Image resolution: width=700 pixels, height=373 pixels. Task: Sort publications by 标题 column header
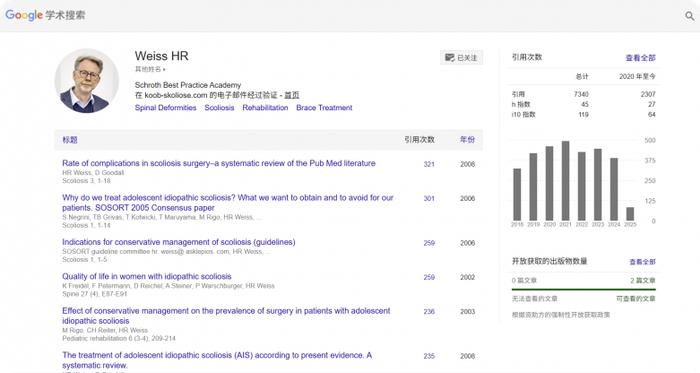click(70, 140)
